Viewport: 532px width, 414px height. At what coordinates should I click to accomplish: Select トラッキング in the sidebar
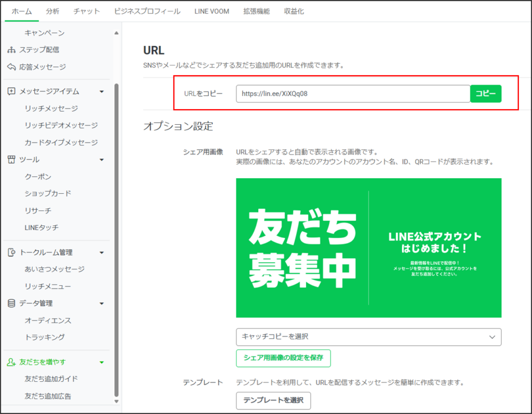pyautogui.click(x=45, y=337)
